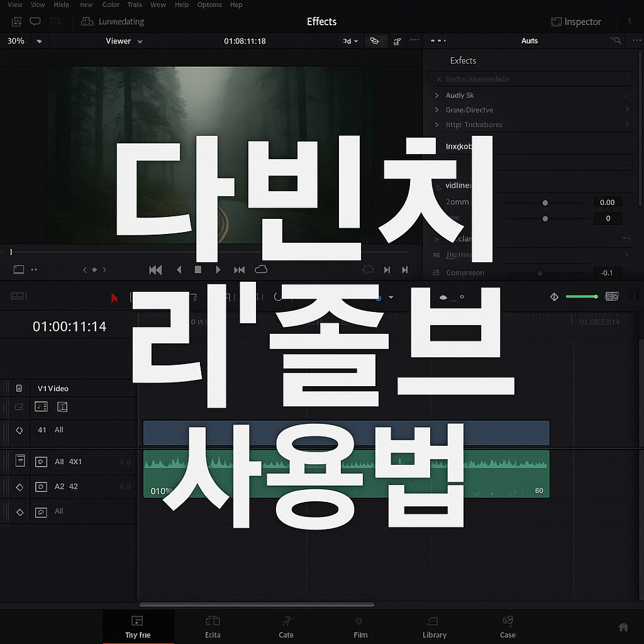This screenshot has height=644, width=644.
Task: Toggle the diamond on A2 42 track
Action: pyautogui.click(x=19, y=487)
